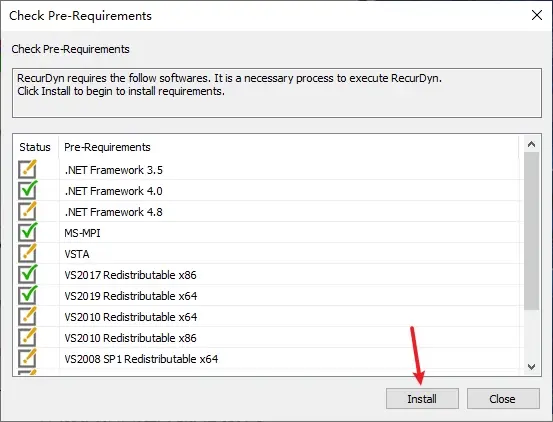
Task: Click the pending icon for VS2010 Redistributable x86
Action: 28,337
